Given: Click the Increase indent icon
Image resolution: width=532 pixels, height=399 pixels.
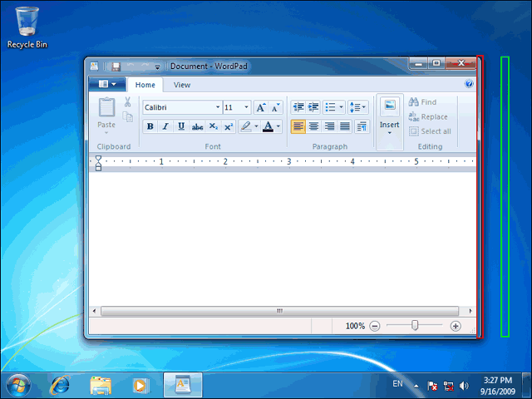Looking at the screenshot, I should pyautogui.click(x=313, y=107).
